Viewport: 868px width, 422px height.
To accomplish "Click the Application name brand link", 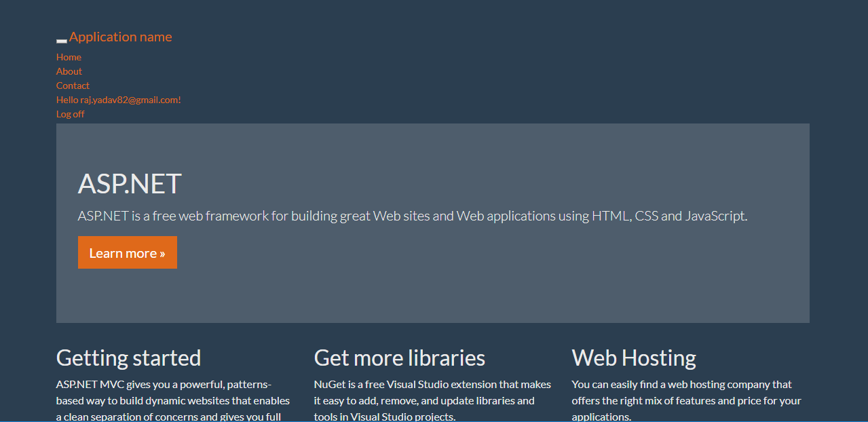I will [x=120, y=37].
